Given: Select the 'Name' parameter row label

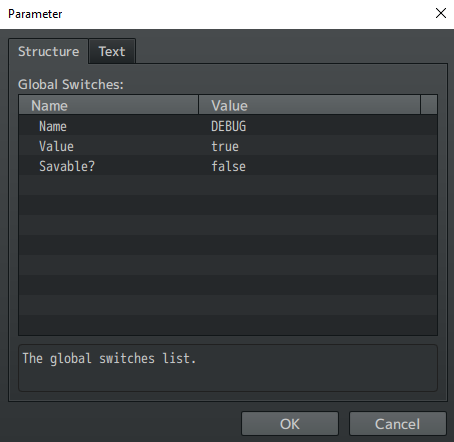Looking at the screenshot, I should coord(53,126).
